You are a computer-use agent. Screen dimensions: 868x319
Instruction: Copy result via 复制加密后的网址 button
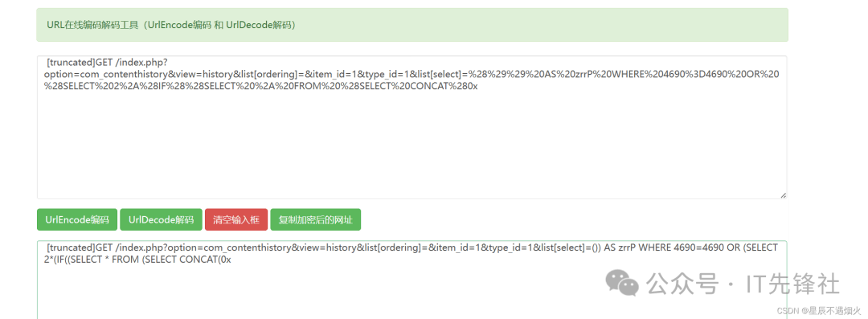[x=316, y=219]
